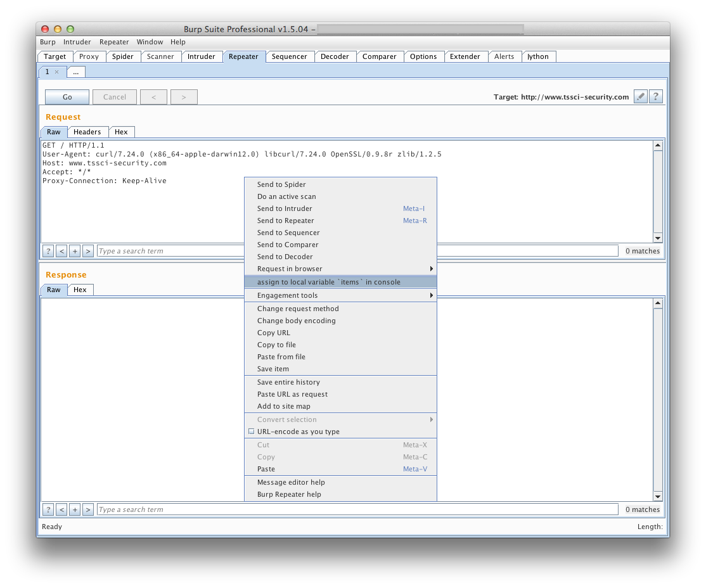Click the request pane scroll down arrow
The width and height of the screenshot is (706, 588).
coord(658,238)
